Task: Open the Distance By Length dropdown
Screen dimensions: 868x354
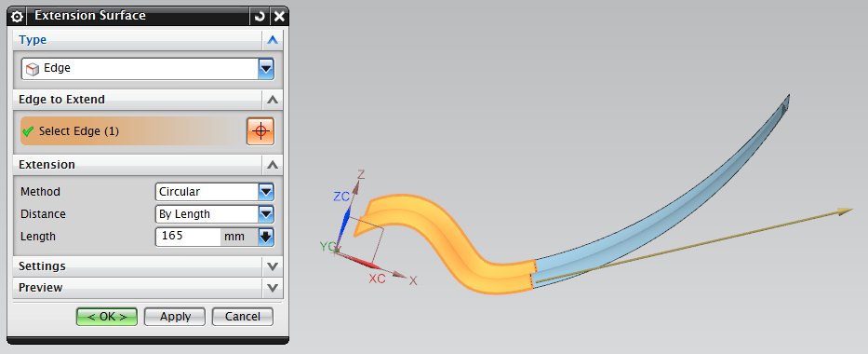Action: pos(266,214)
